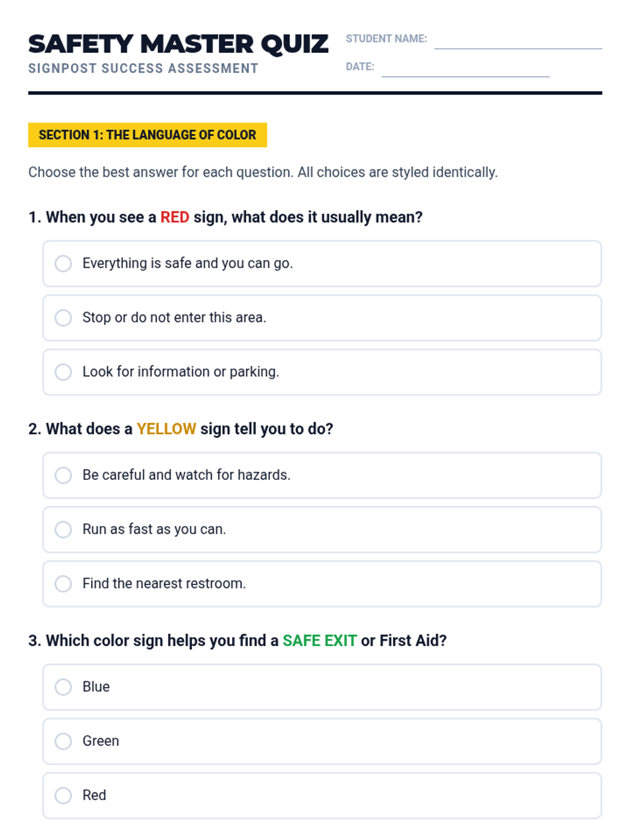This screenshot has width=630, height=840.
Task: Click the Date input line
Action: [x=465, y=70]
